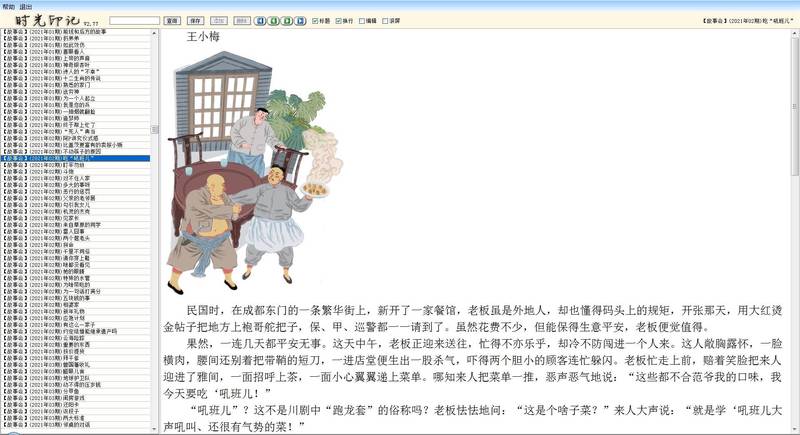Image resolution: width=800 pixels, height=435 pixels.
Task: Click the article list scroll-down arrow
Action: (x=155, y=429)
